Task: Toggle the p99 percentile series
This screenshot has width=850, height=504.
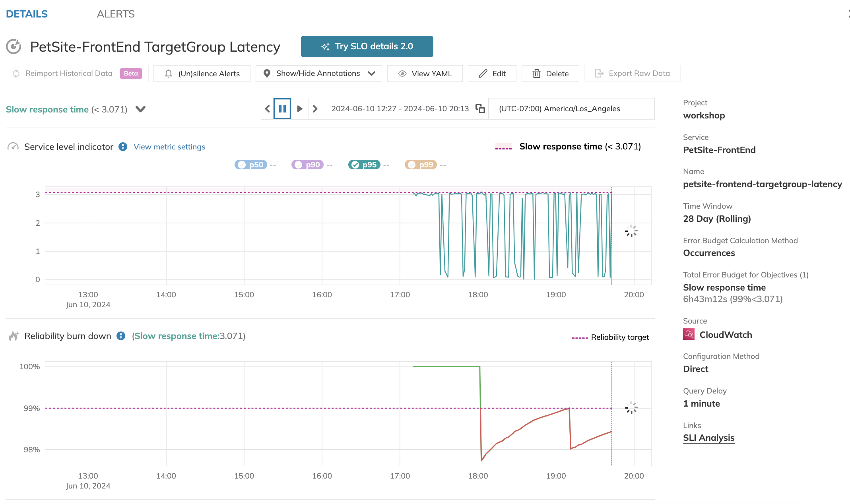Action: [x=421, y=165]
